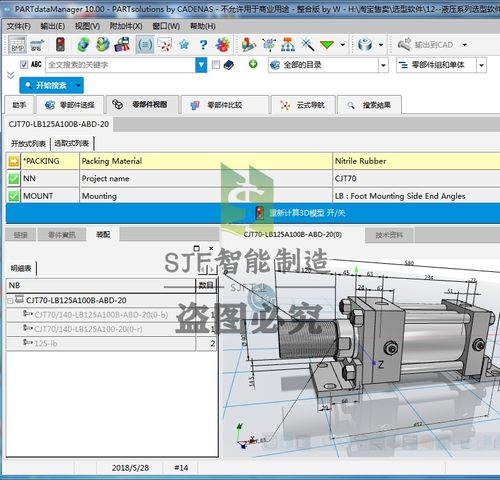Switch to the 云式导航 tab
Screen dimensions: 500x480
point(303,105)
